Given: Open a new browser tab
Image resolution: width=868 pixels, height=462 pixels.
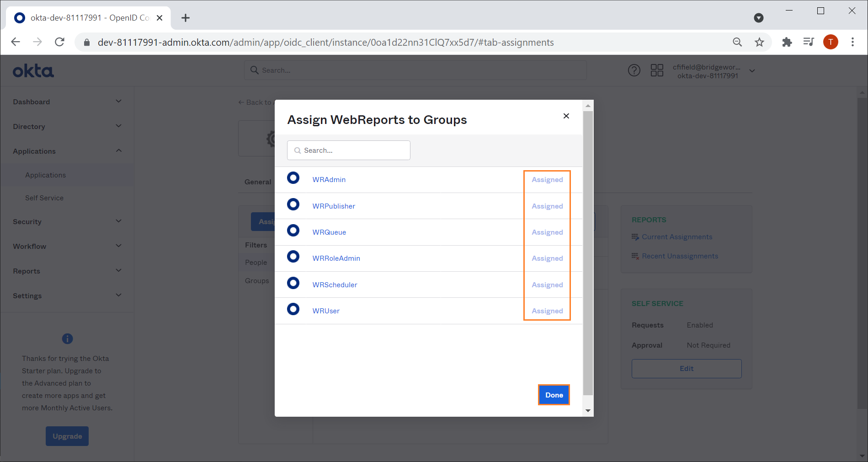Looking at the screenshot, I should (x=186, y=18).
